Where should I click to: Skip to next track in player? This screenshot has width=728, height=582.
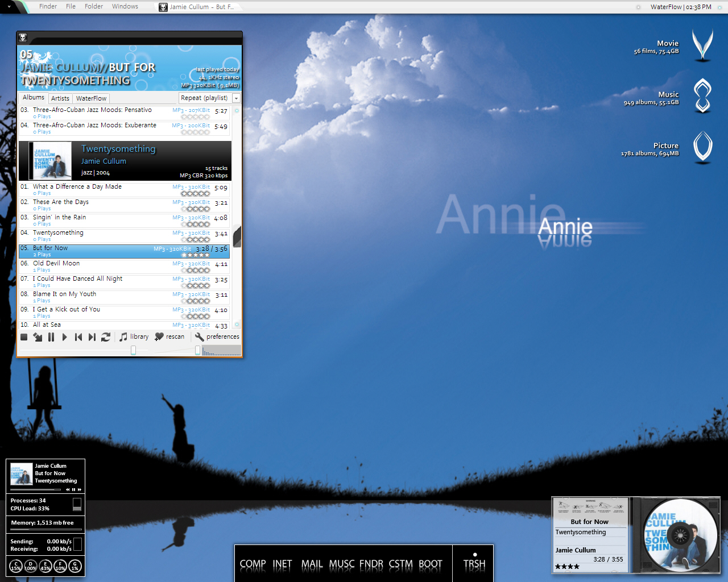click(x=92, y=337)
